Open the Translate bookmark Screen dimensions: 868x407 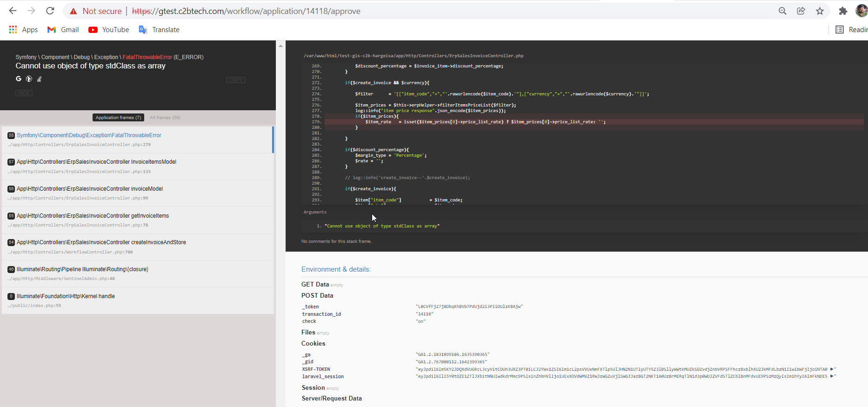[159, 30]
